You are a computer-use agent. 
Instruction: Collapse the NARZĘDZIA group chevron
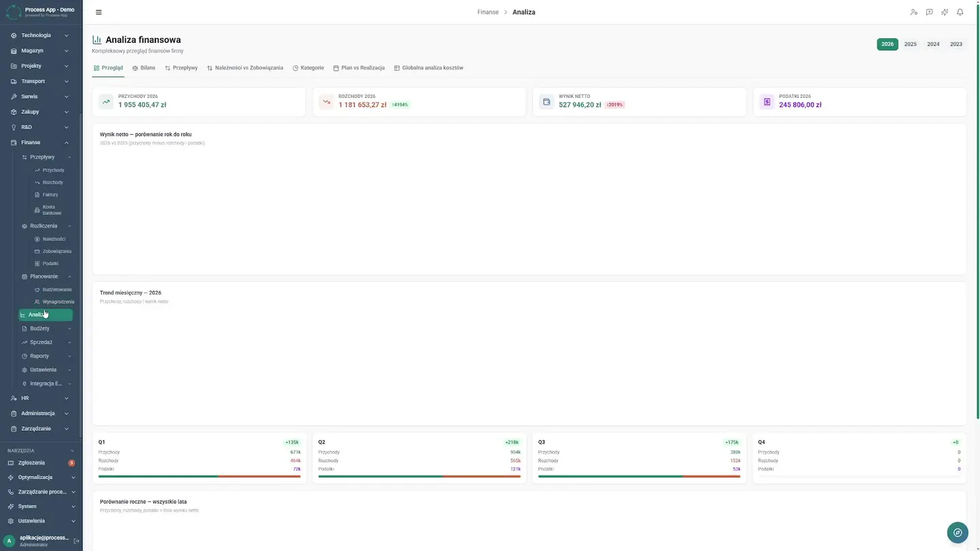coord(72,450)
